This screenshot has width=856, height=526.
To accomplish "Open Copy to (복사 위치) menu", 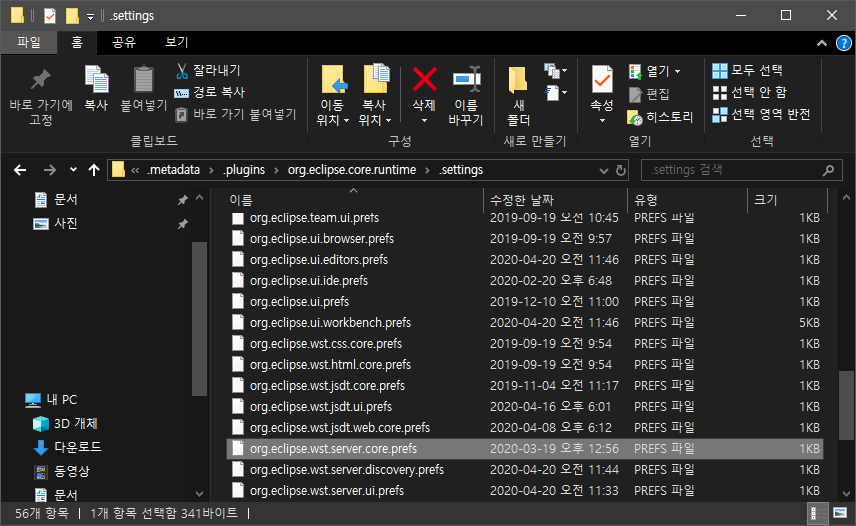I will click(375, 95).
